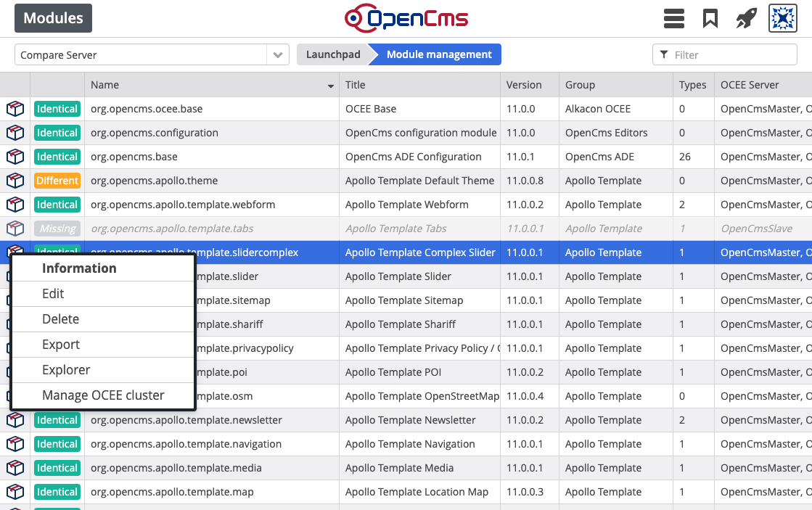Click Different badge for apollo.theme
812x510 pixels.
[57, 181]
